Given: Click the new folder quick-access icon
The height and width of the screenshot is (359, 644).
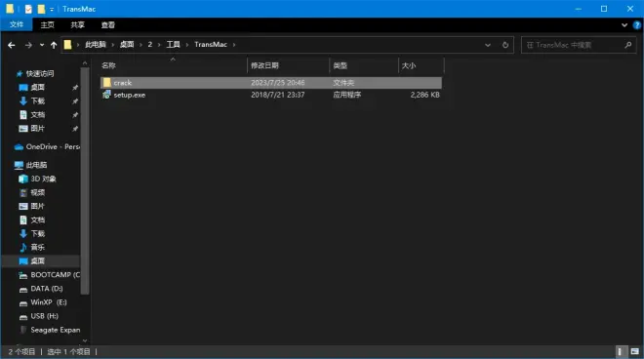Looking at the screenshot, I should (x=41, y=9).
